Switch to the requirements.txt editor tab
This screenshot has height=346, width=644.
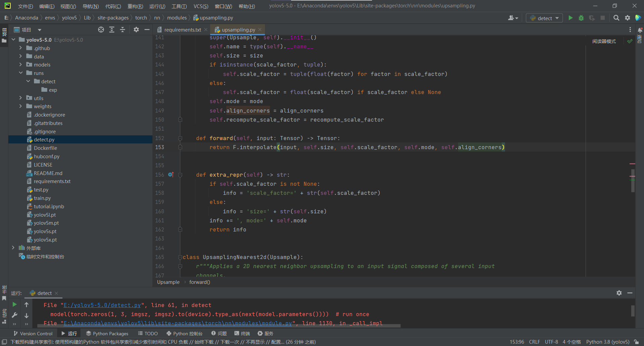coord(182,30)
